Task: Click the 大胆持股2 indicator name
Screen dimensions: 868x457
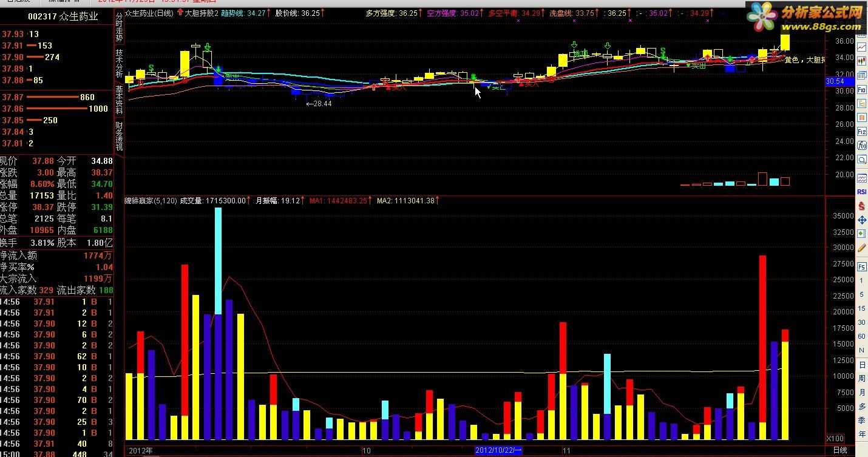Action: (201, 12)
